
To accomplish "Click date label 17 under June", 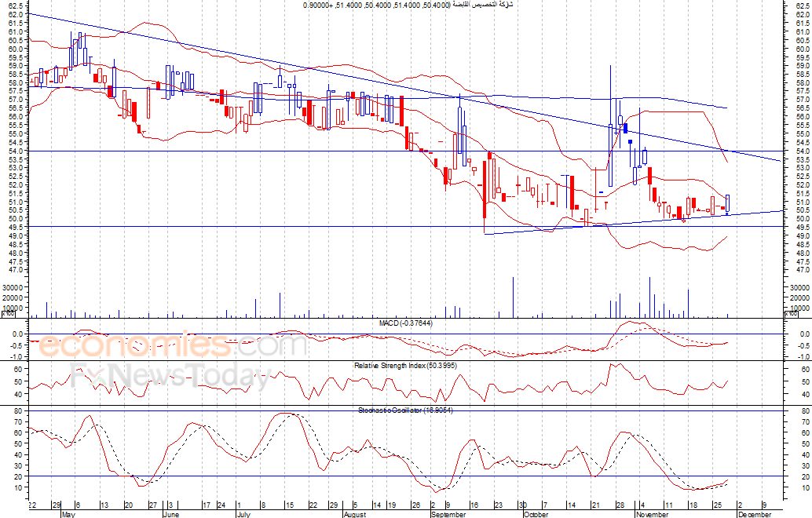I will [x=206, y=505].
